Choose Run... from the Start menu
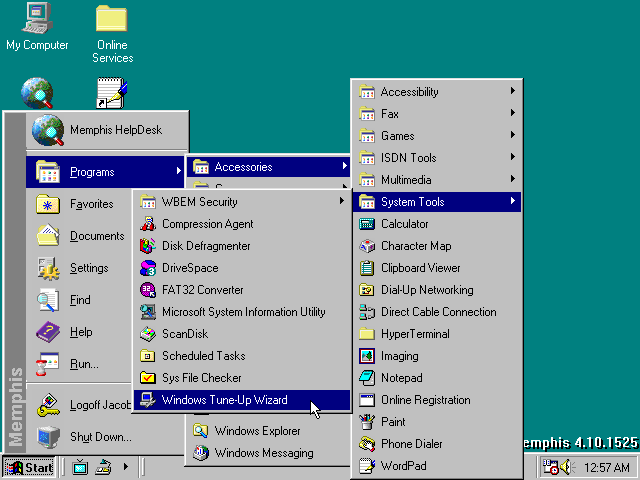The image size is (640, 480). point(80,363)
